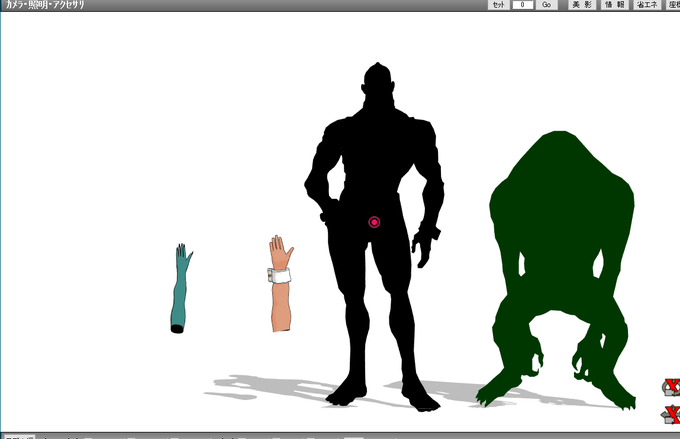Toggle the 美影 shadow quality button

[x=582, y=5]
